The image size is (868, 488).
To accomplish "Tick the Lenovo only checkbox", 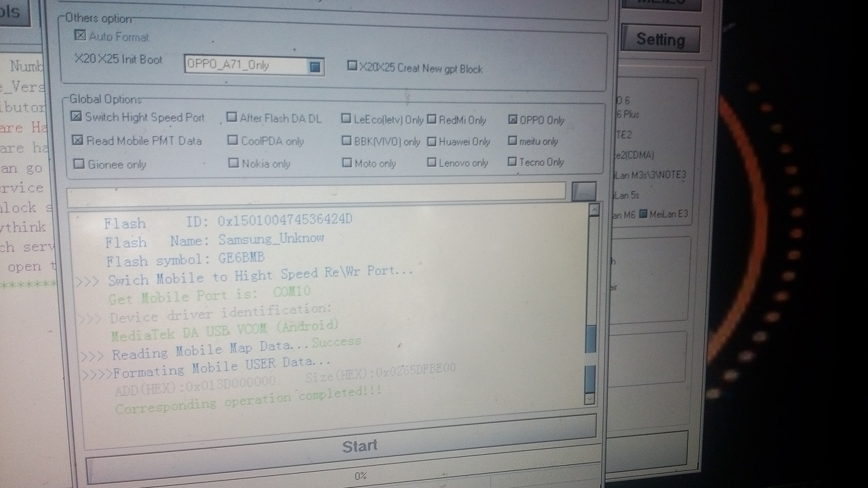I will click(x=432, y=163).
